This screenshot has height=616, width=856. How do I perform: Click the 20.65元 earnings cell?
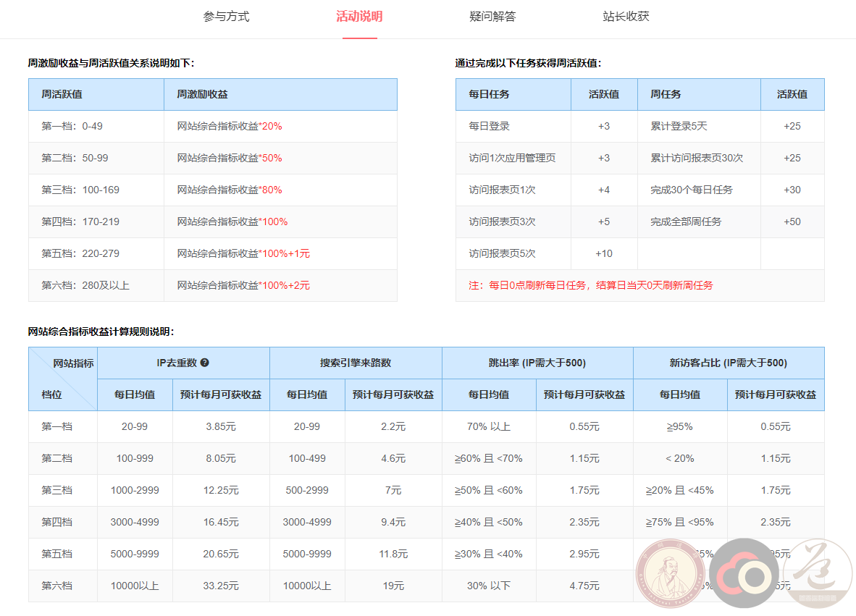[x=221, y=554]
